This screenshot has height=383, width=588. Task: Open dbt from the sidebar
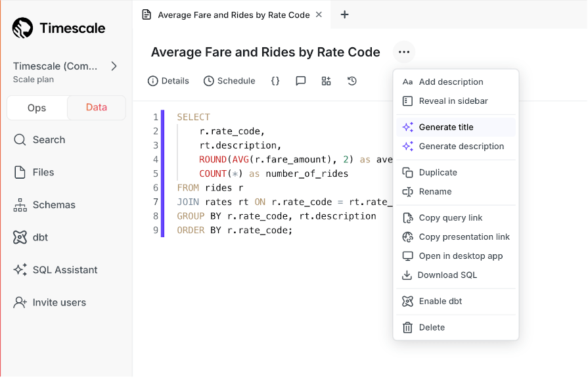(x=40, y=237)
